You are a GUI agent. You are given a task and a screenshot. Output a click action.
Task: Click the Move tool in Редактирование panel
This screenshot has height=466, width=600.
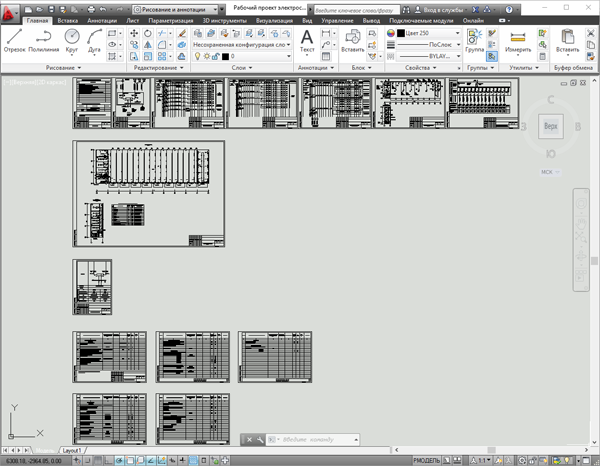point(134,33)
